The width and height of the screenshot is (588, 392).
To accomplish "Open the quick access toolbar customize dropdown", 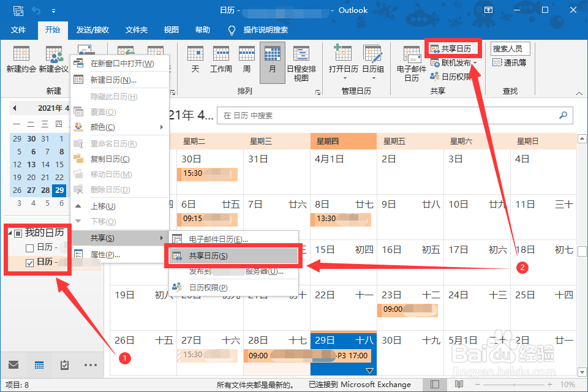I will coord(54,11).
